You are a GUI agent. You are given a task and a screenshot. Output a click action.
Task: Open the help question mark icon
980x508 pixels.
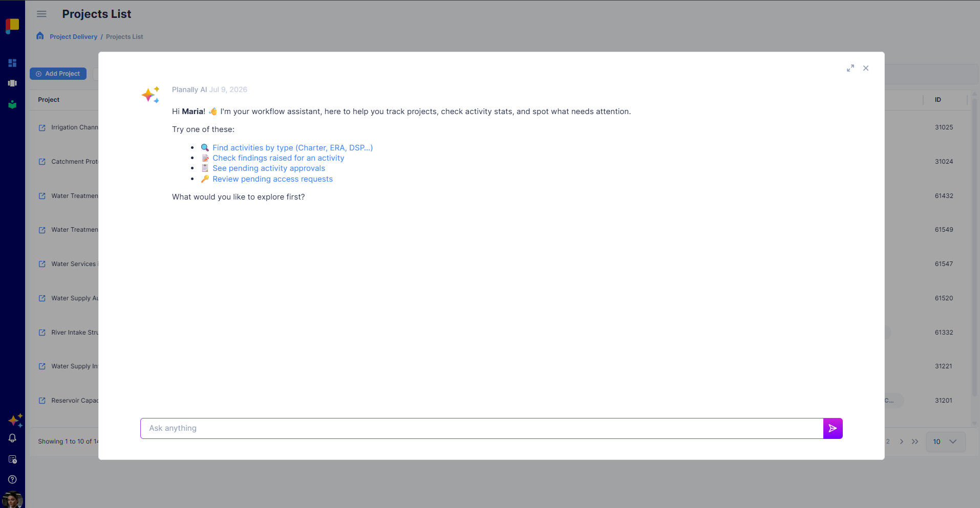click(12, 479)
